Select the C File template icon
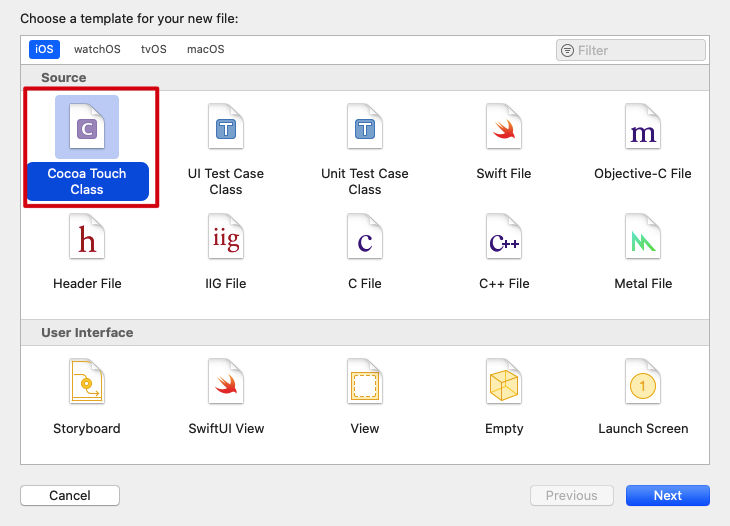Viewport: 730px width, 526px height. click(365, 237)
